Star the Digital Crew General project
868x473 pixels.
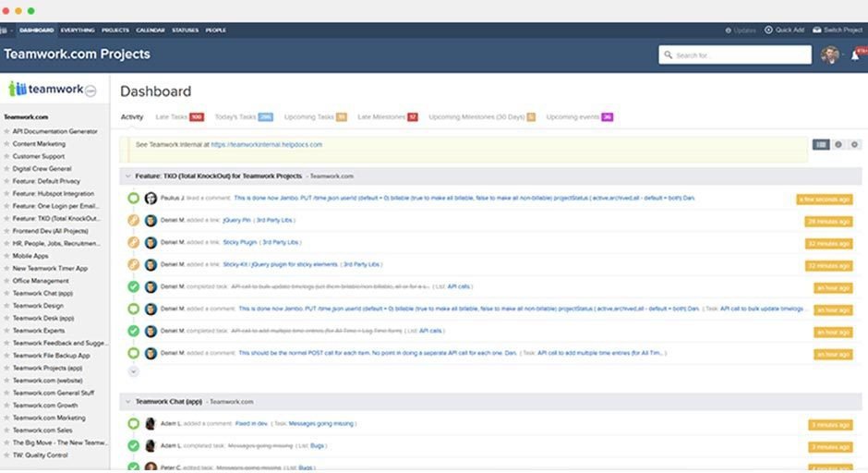6,169
